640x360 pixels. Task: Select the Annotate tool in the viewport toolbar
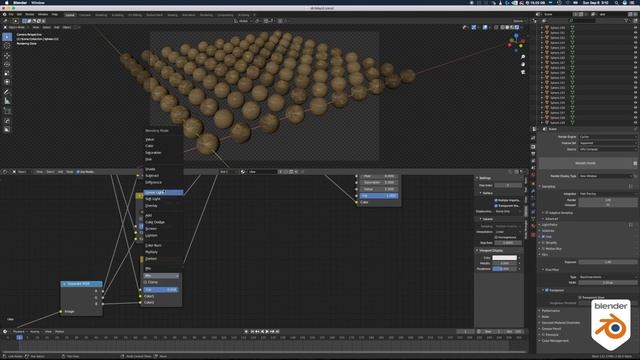pos(7,92)
